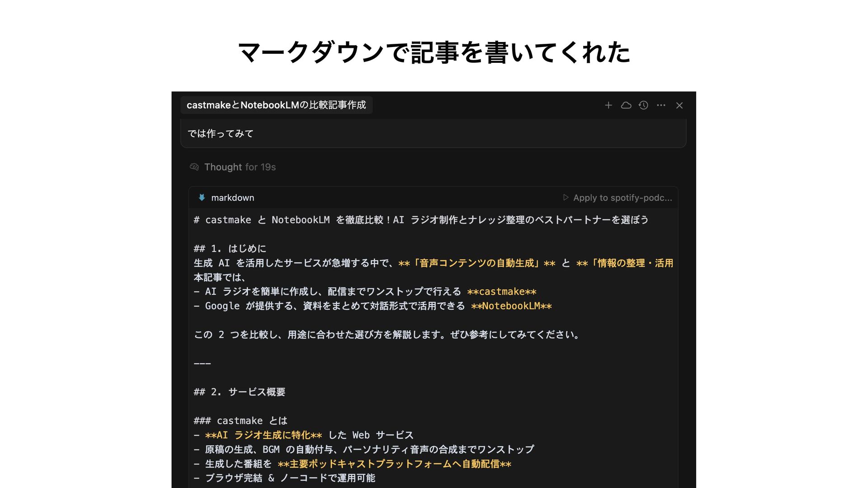Click the markdown code block label
The height and width of the screenshot is (488, 868).
232,198
